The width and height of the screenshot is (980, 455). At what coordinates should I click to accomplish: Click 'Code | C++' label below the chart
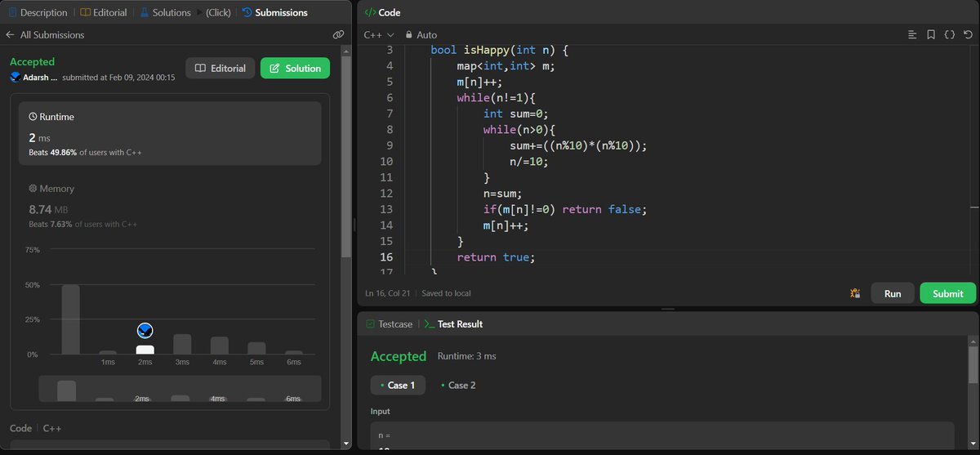pyautogui.click(x=36, y=428)
